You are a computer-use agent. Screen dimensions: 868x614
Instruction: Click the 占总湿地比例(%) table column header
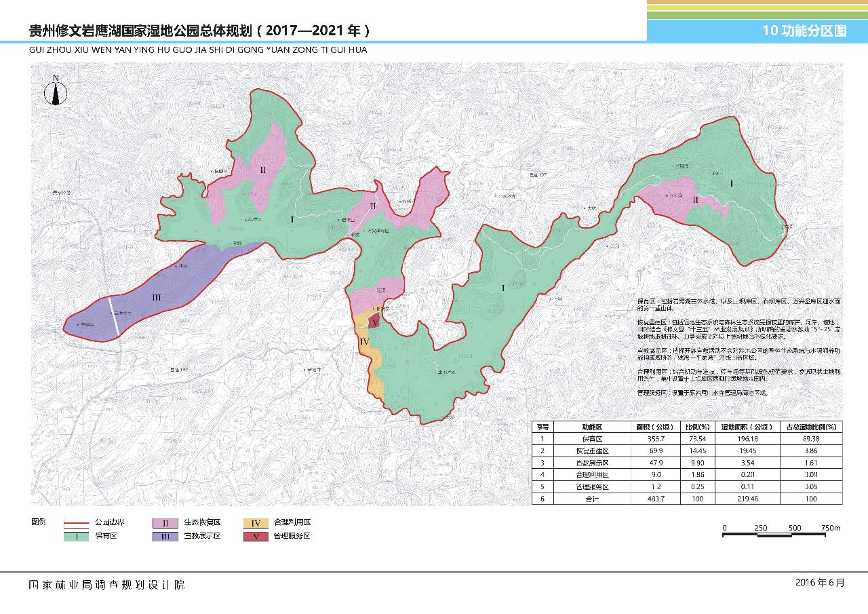811,427
